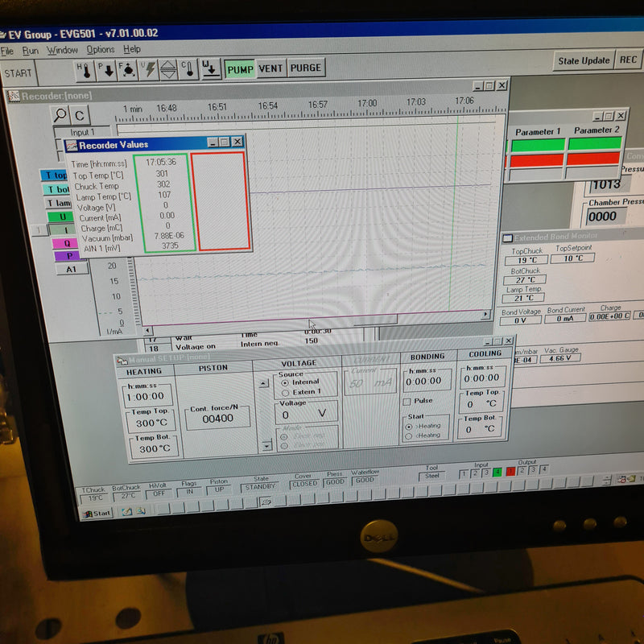Toggle the purple P trace legend
The height and width of the screenshot is (644, 644).
(x=68, y=256)
